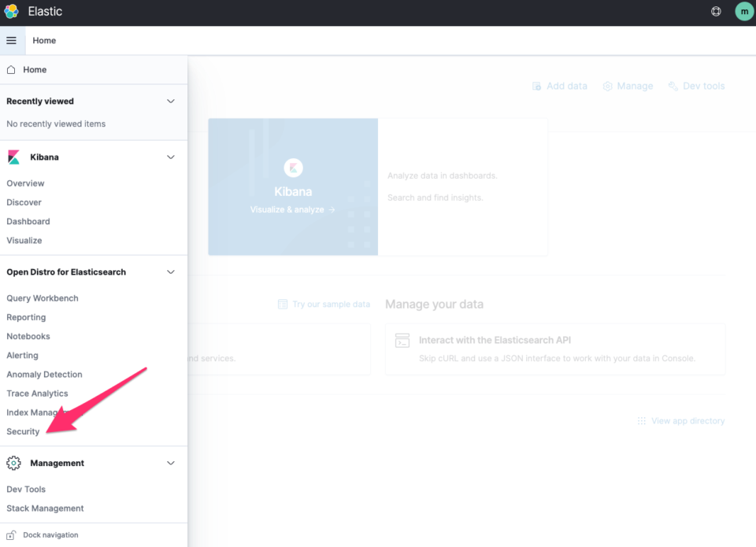Open Security plugin in sidebar
This screenshot has height=547, width=756.
[x=23, y=431]
